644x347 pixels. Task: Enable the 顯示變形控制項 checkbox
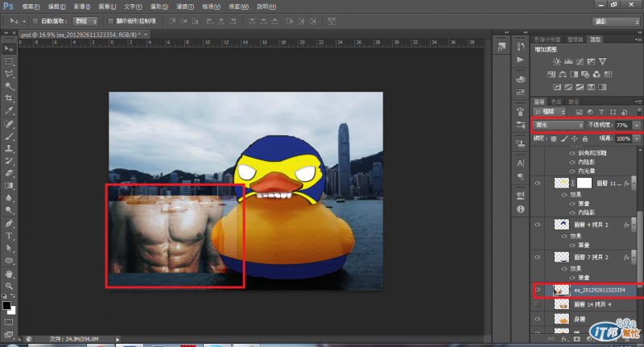(110, 21)
